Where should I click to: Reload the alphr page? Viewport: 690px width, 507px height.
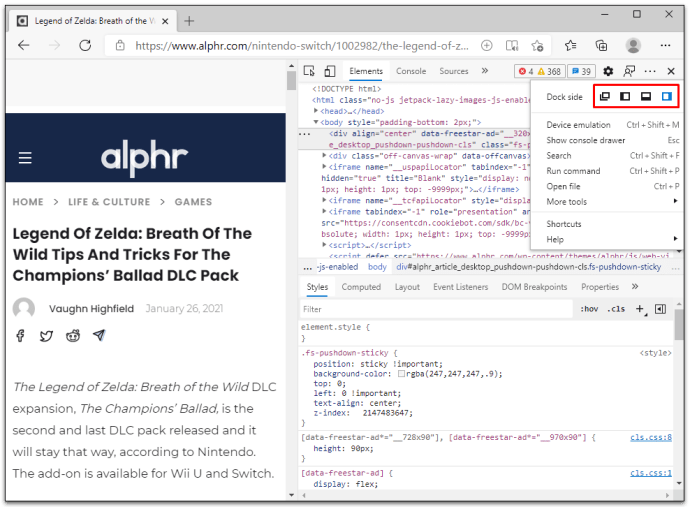click(85, 45)
